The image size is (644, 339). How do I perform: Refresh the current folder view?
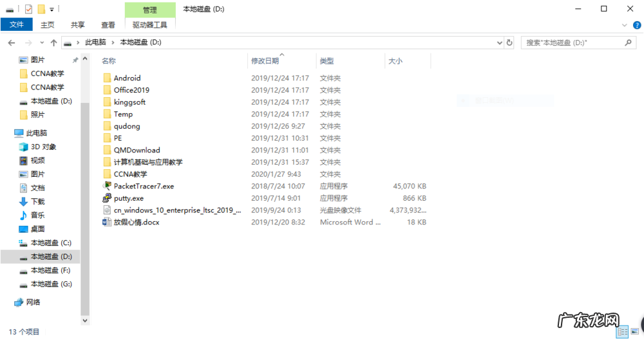click(x=509, y=42)
